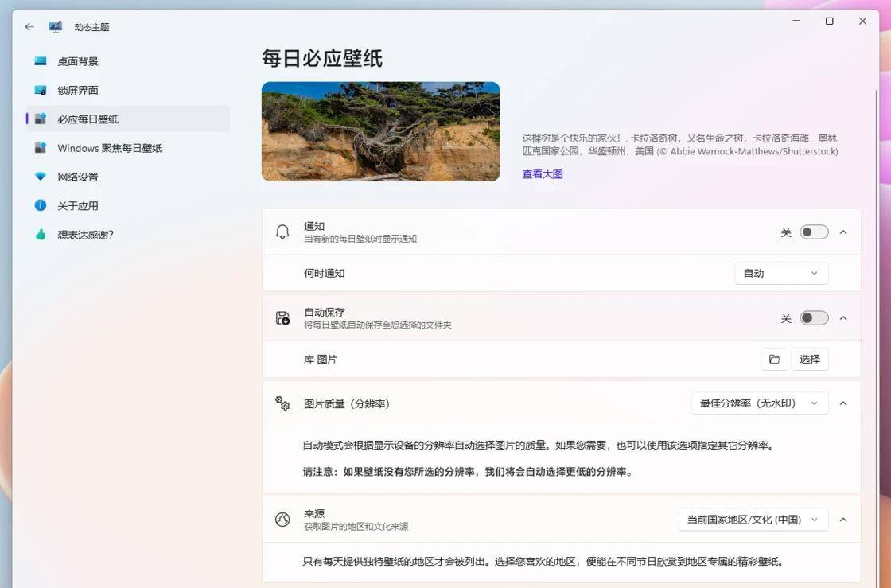Open the 何时通知 dropdown

[x=781, y=273]
